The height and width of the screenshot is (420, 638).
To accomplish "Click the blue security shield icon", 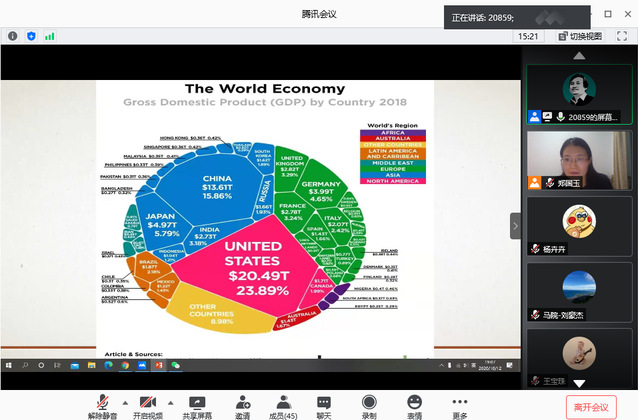I will (31, 36).
